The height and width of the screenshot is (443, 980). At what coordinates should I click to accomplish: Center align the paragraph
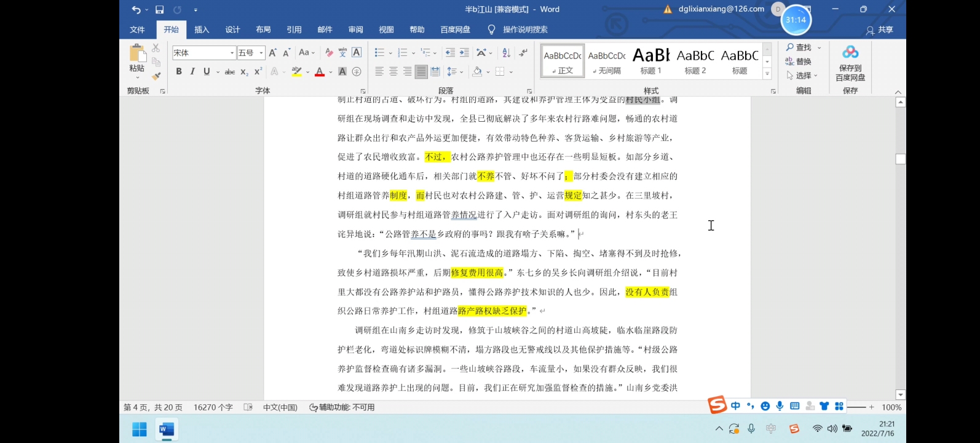tap(393, 72)
